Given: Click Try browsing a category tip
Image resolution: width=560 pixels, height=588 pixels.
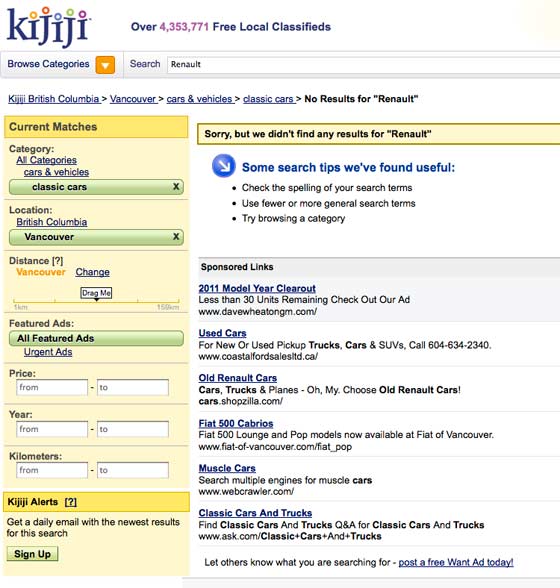Looking at the screenshot, I should [293, 218].
